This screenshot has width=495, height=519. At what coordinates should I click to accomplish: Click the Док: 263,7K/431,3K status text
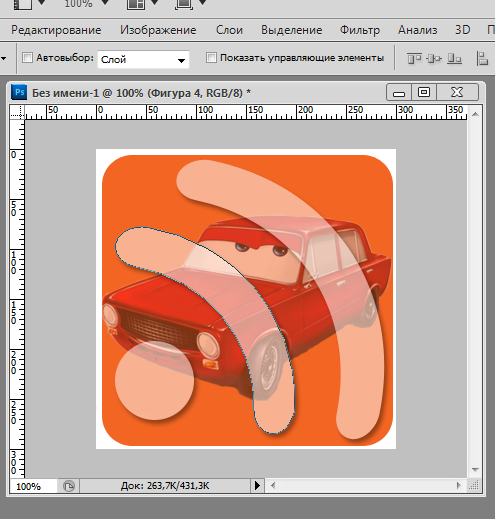tap(165, 486)
